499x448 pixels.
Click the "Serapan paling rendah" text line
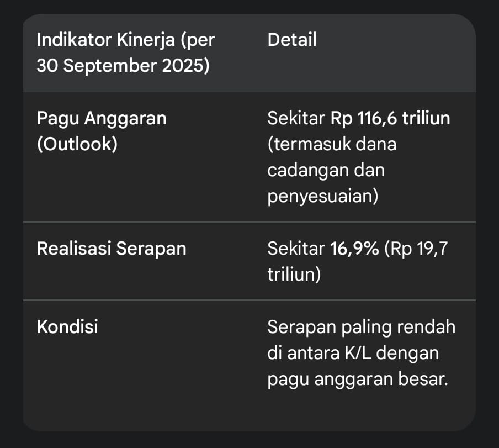coord(362,327)
